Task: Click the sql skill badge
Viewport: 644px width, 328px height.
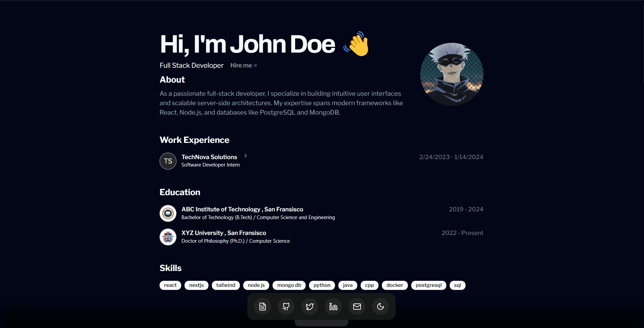Action: [458, 285]
